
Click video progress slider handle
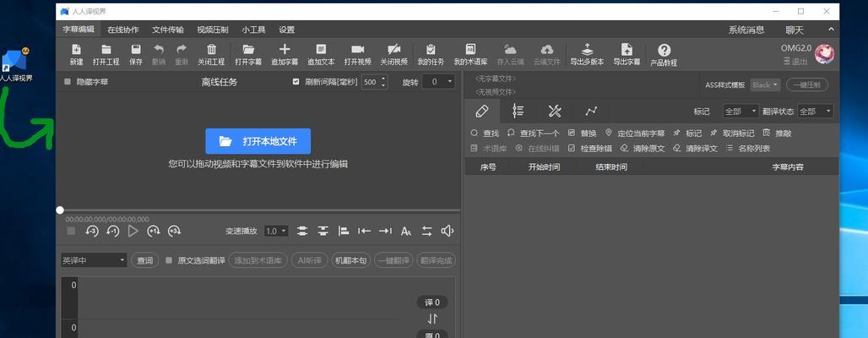click(60, 210)
